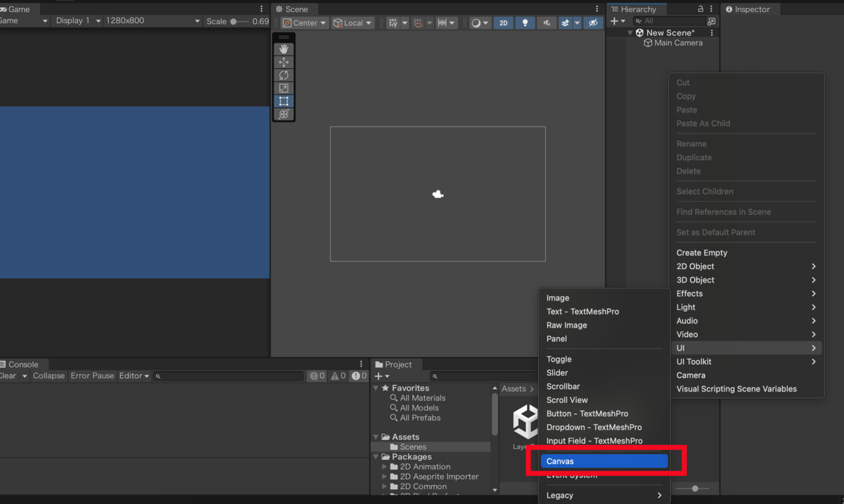844x504 pixels.
Task: Select the Move tool in Scene toolbar
Action: coord(283,62)
